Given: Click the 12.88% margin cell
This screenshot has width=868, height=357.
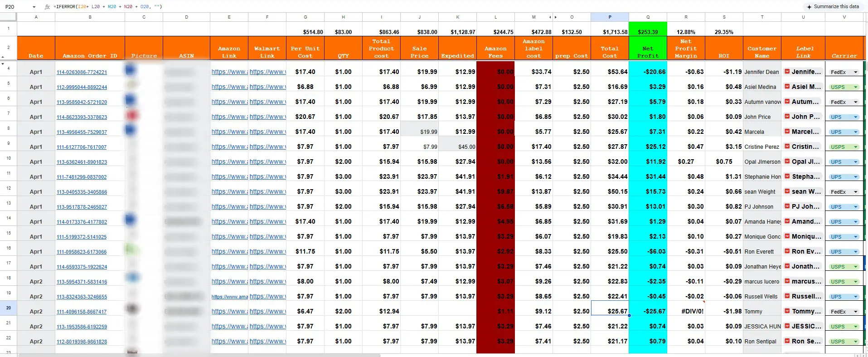Looking at the screenshot, I should [686, 29].
